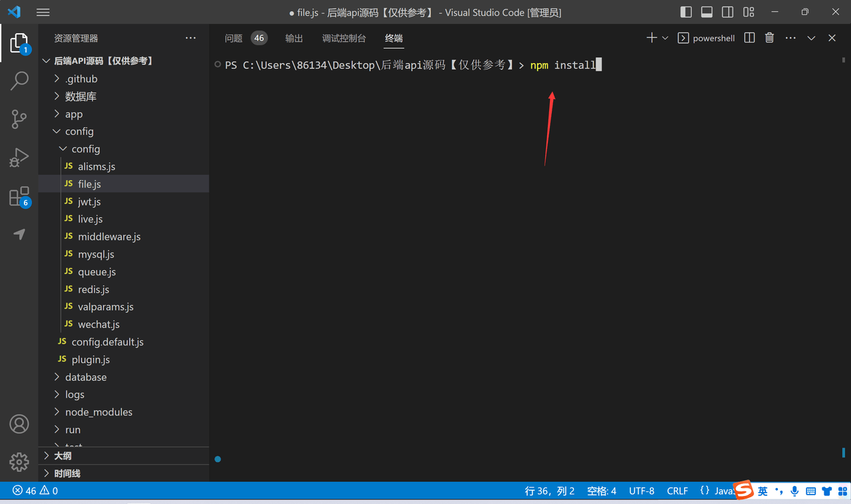Expand the 数据库 folder

click(x=124, y=96)
